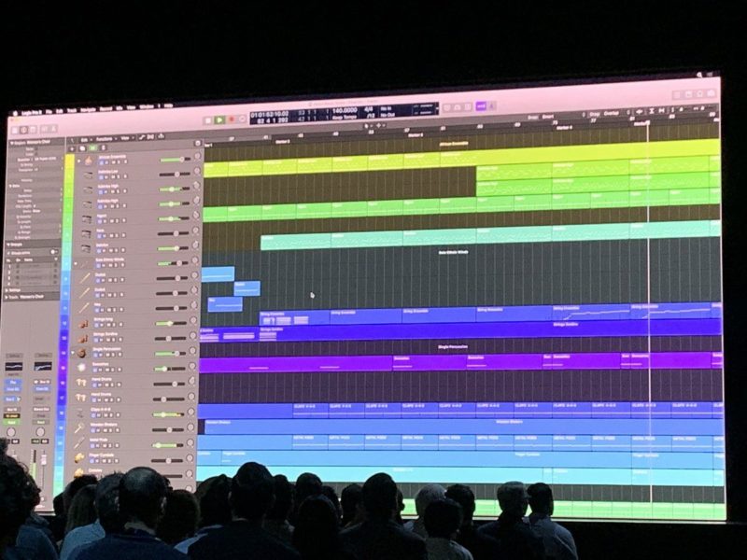Image resolution: width=747 pixels, height=560 pixels.
Task: Toggle the Flex button in tracks menu bar
Action: point(150,137)
